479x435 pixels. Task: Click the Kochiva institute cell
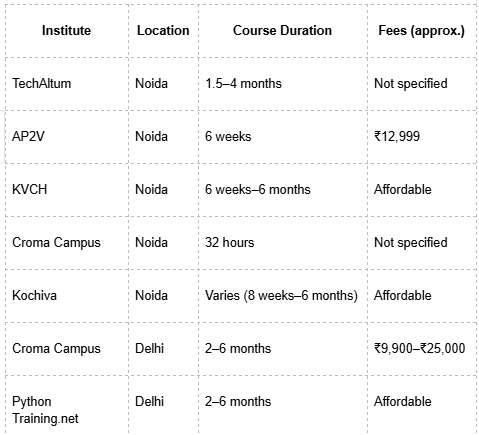pyautogui.click(x=66, y=296)
